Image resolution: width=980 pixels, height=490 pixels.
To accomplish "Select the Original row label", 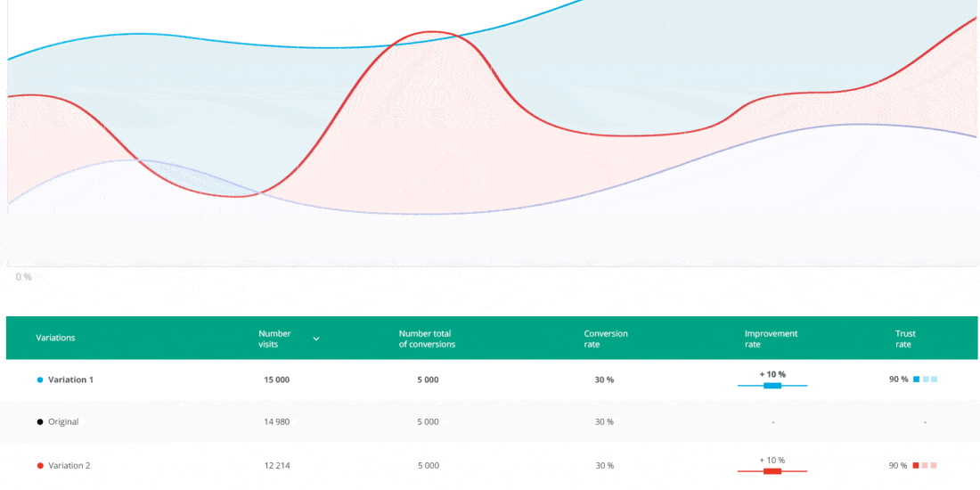I will [x=64, y=422].
